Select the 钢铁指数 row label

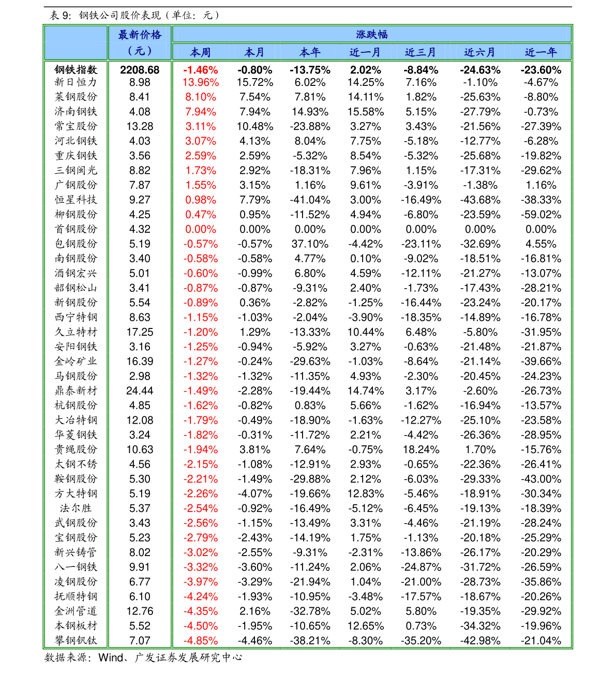tap(76, 70)
